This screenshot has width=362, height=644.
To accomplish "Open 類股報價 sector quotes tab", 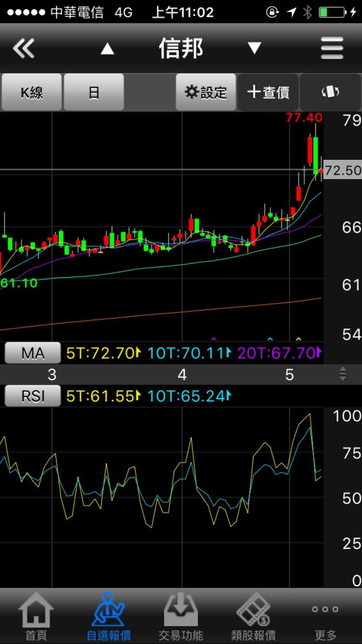I will click(x=253, y=616).
